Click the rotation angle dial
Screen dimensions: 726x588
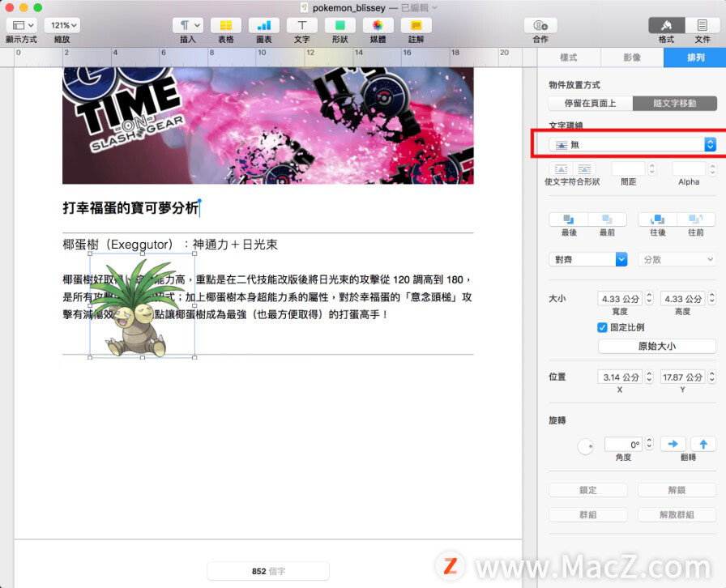(x=586, y=446)
